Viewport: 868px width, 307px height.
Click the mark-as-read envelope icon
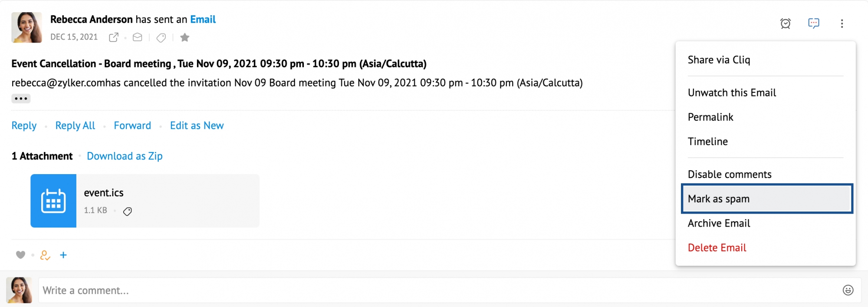138,37
